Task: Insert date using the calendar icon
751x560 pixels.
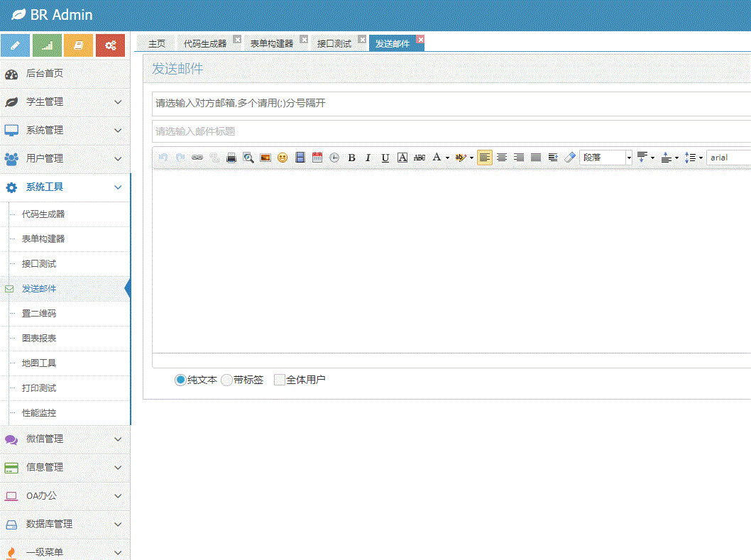Action: pos(317,158)
